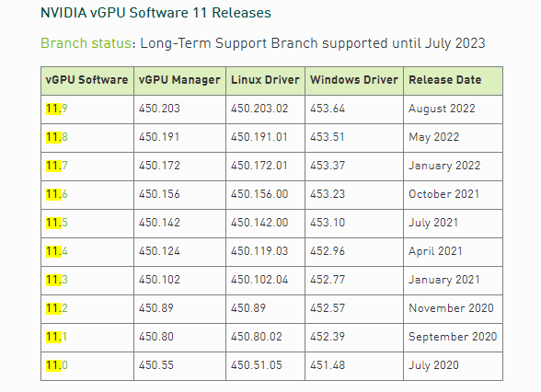Viewport: 541px width, 392px height.
Task: Select Linux Driver value 450.80.02
Action: (x=257, y=337)
